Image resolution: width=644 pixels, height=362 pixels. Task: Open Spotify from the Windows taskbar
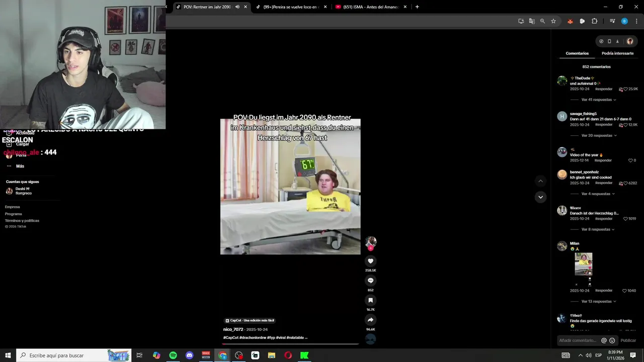coord(173,355)
